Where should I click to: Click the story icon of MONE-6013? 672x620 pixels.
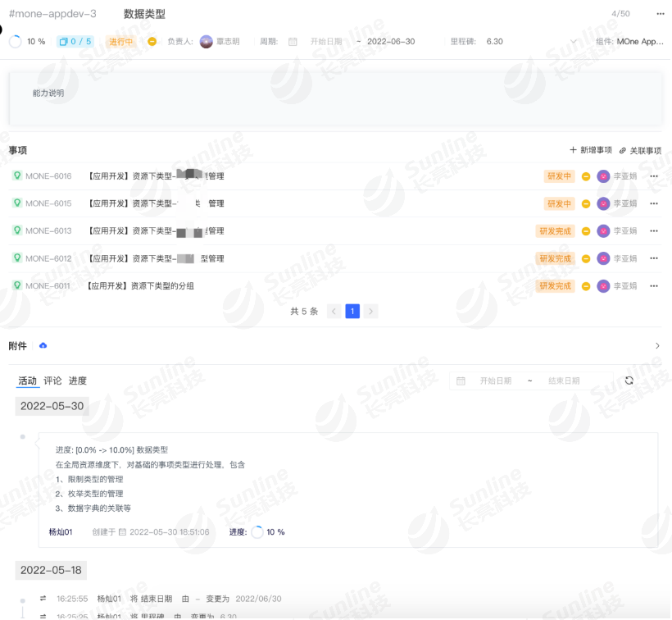(16, 230)
